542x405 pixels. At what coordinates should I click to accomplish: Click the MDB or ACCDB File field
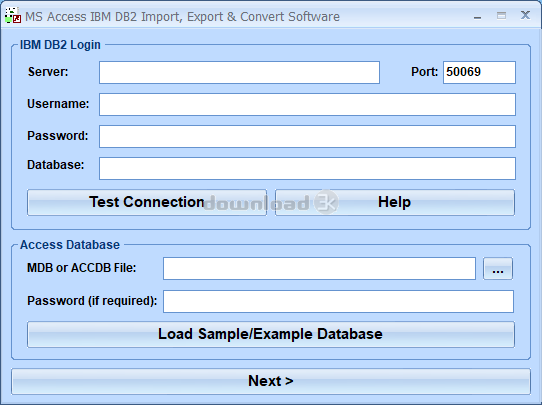pyautogui.click(x=319, y=269)
